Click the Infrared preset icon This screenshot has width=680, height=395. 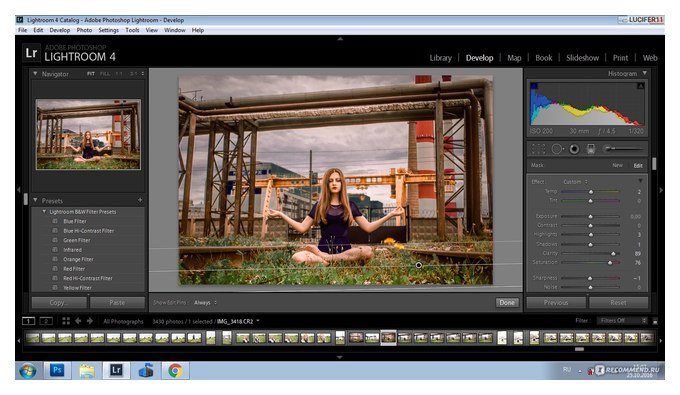point(55,250)
